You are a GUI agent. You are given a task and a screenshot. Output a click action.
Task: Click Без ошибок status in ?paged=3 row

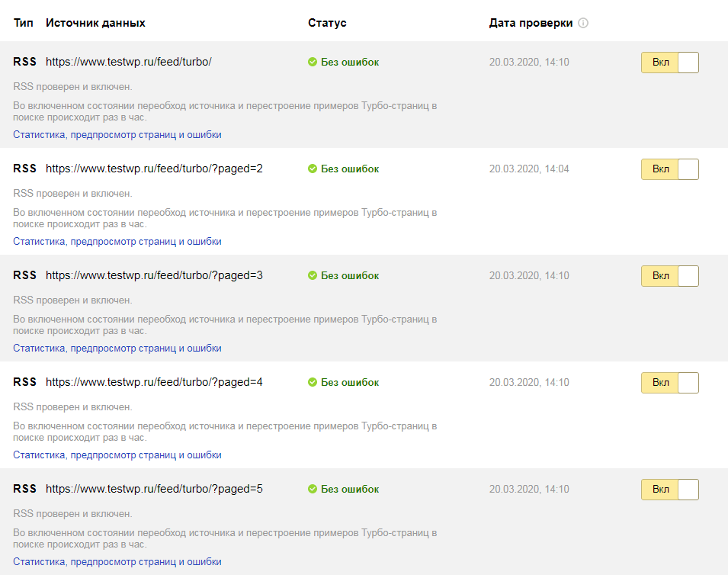[x=350, y=275]
